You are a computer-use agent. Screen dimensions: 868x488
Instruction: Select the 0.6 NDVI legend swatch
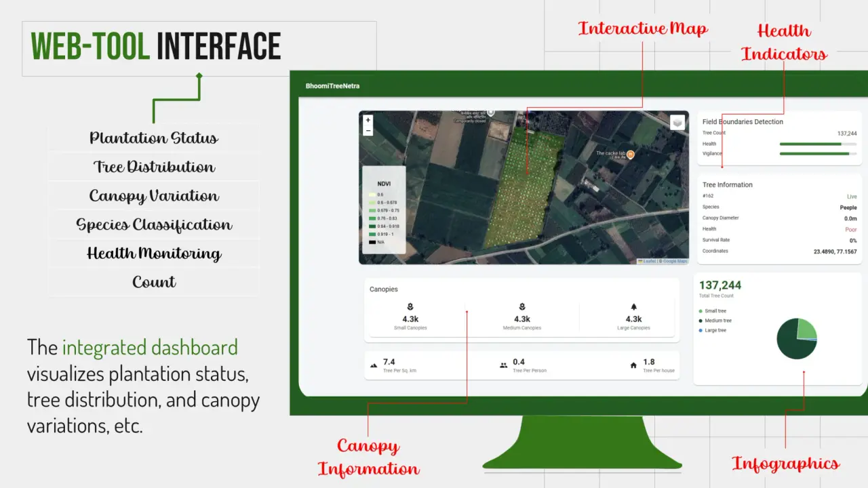tap(372, 195)
